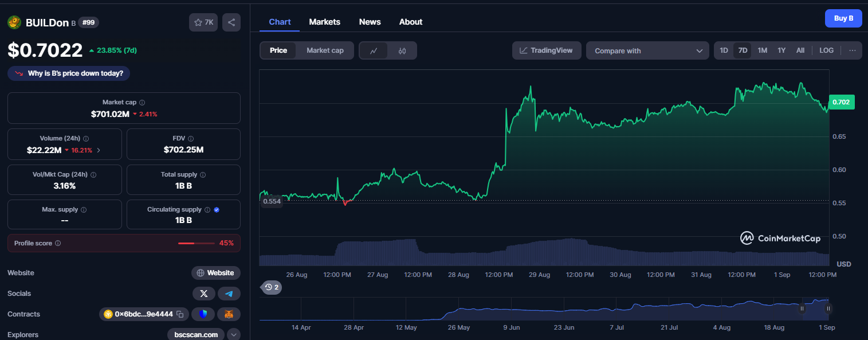Switch to the Chart tab

tap(280, 22)
